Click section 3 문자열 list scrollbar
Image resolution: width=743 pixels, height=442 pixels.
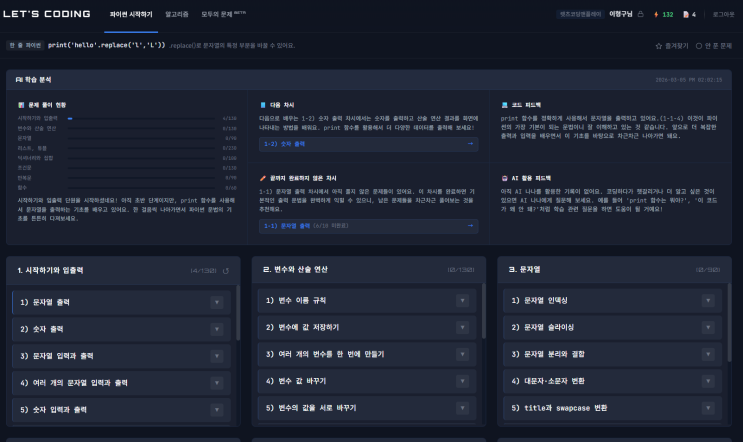pos(729,323)
